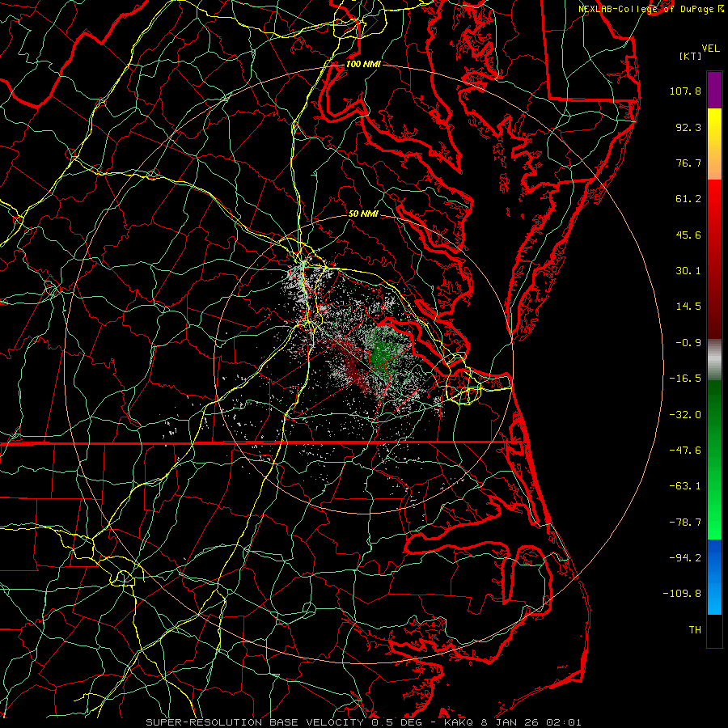Click the 50 NMI range ring label

[363, 214]
